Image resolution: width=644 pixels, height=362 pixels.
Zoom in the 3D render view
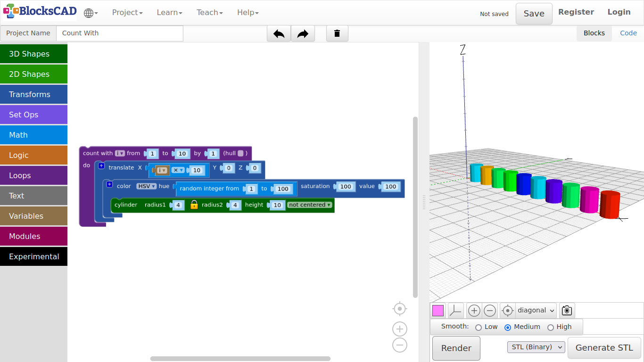pyautogui.click(x=474, y=311)
